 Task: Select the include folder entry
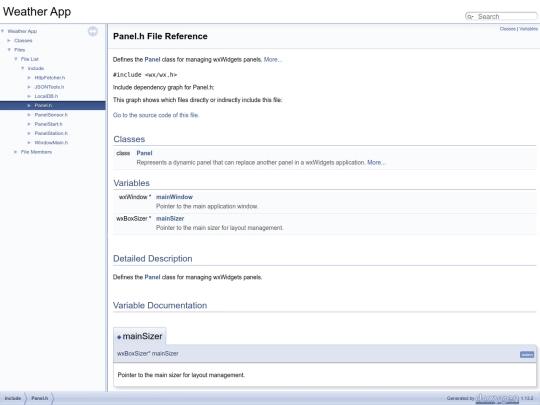point(36,68)
